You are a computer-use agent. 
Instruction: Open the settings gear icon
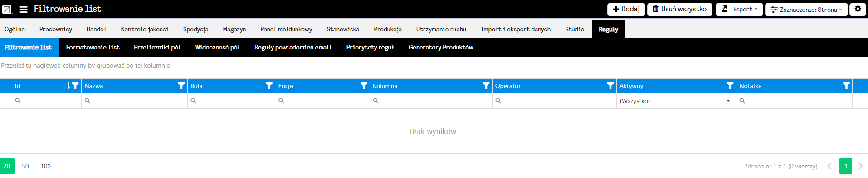(858, 9)
